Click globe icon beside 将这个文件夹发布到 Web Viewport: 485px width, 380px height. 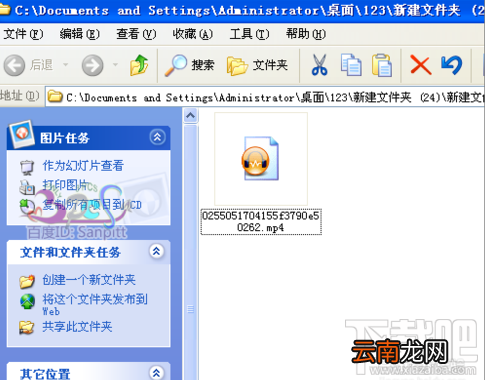(27, 302)
